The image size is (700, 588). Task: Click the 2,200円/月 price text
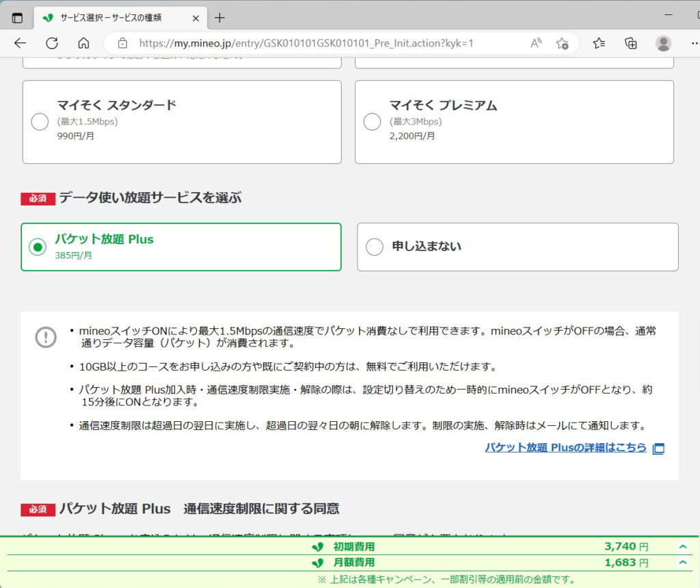click(x=412, y=136)
